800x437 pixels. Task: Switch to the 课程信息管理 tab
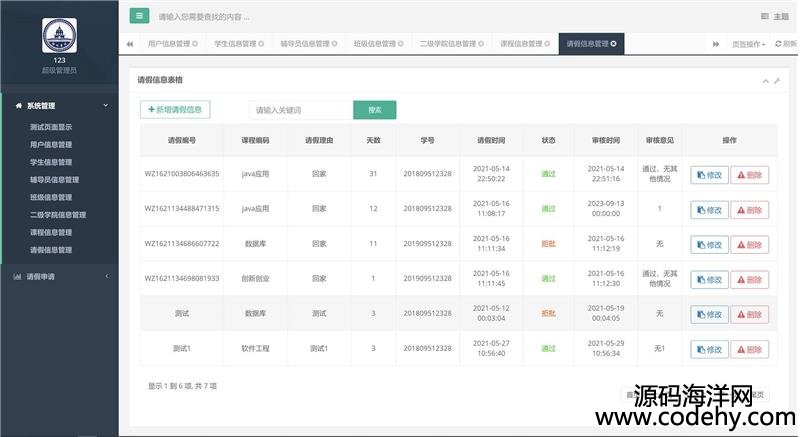coord(521,44)
